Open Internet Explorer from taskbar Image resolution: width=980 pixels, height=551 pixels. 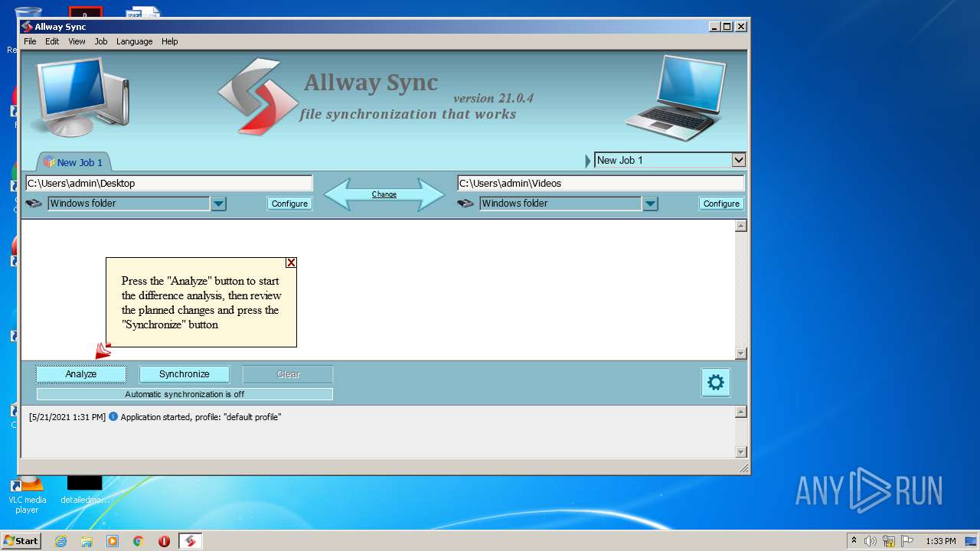pos(60,541)
